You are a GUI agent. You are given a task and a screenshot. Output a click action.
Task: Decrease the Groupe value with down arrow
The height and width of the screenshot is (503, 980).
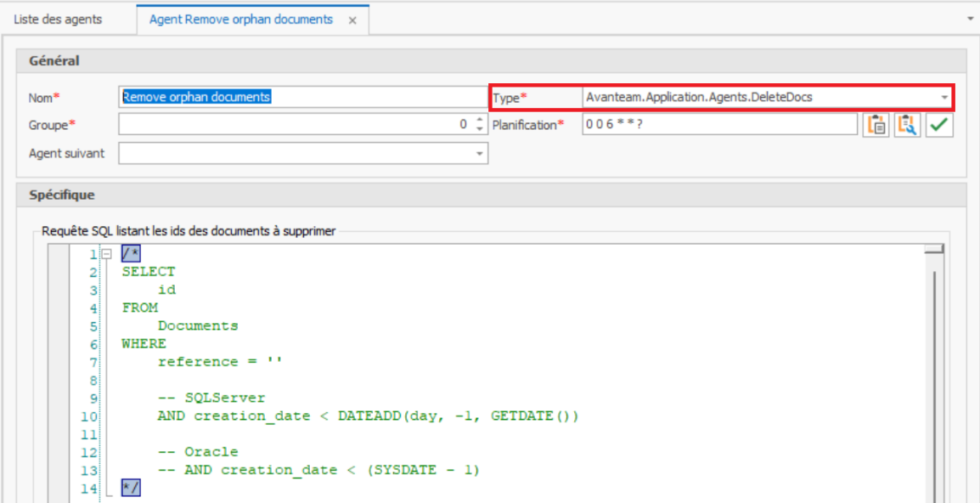tap(479, 129)
